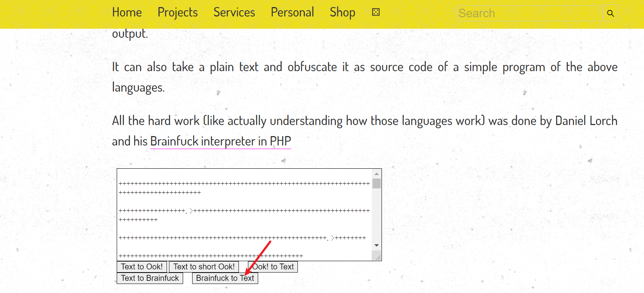Image resolution: width=644 pixels, height=293 pixels.
Task: Click the Text to short Ook! button
Action: [204, 267]
